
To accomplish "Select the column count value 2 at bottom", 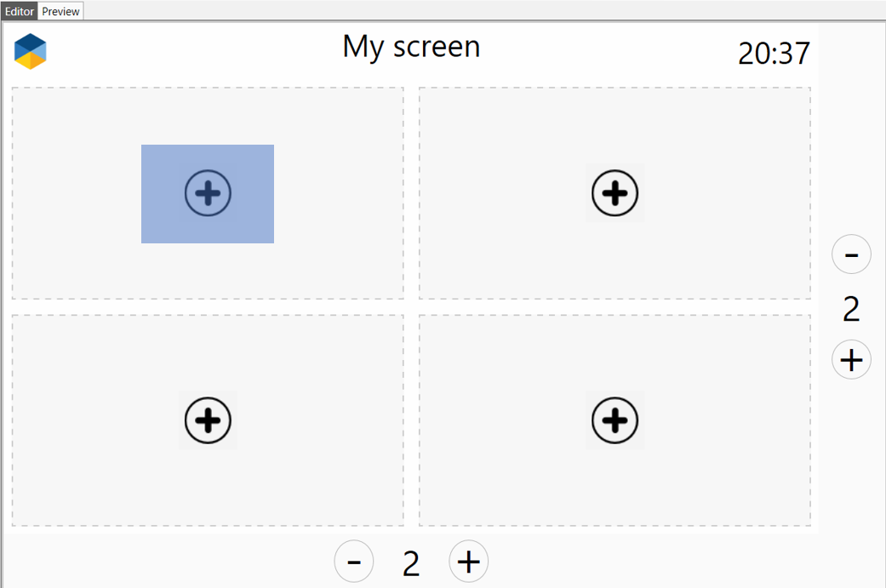I will (411, 563).
